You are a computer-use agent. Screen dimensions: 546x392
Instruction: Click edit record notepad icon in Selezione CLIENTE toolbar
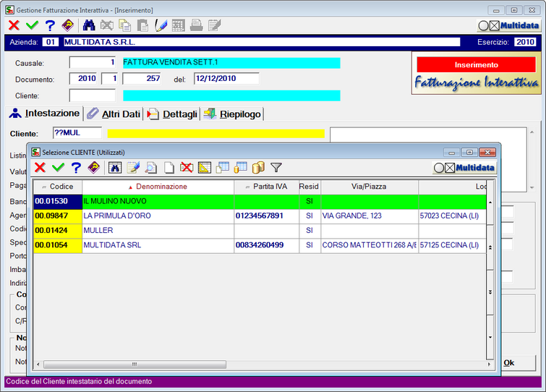click(x=133, y=168)
